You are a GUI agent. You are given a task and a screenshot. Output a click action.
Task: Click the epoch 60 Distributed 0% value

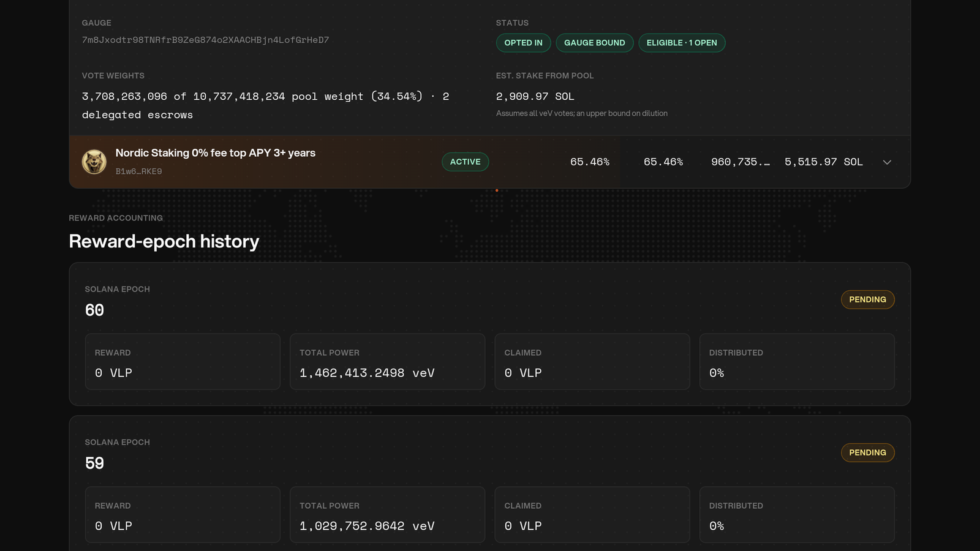pos(717,373)
